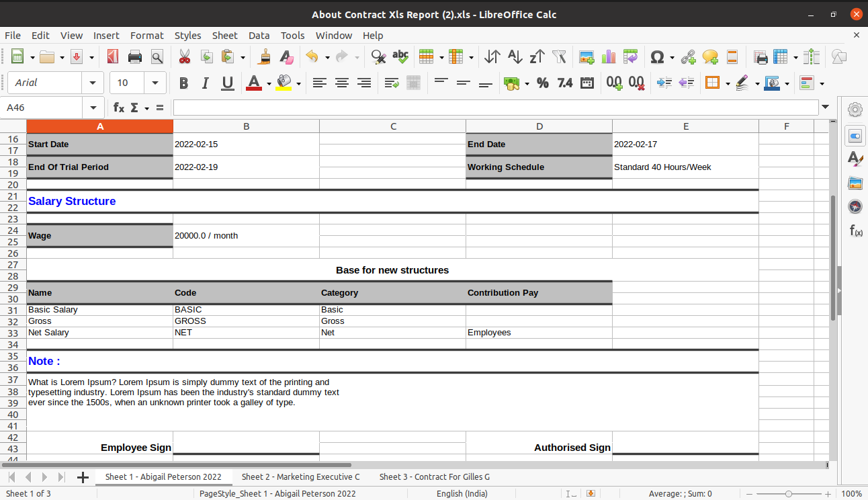Switch to Sheet 3 - Contract For Gilles tab
868x500 pixels.
tap(434, 476)
